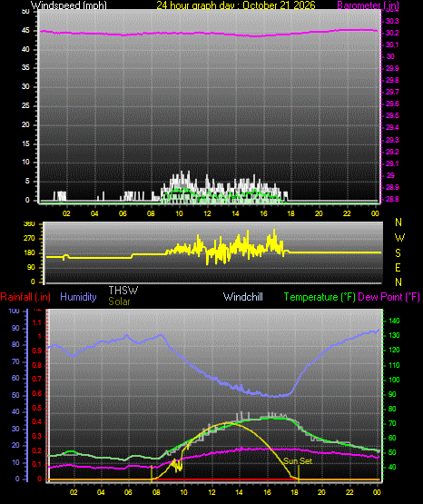Click the W compass letter beside wind direction
423x504 pixels.
(399, 238)
